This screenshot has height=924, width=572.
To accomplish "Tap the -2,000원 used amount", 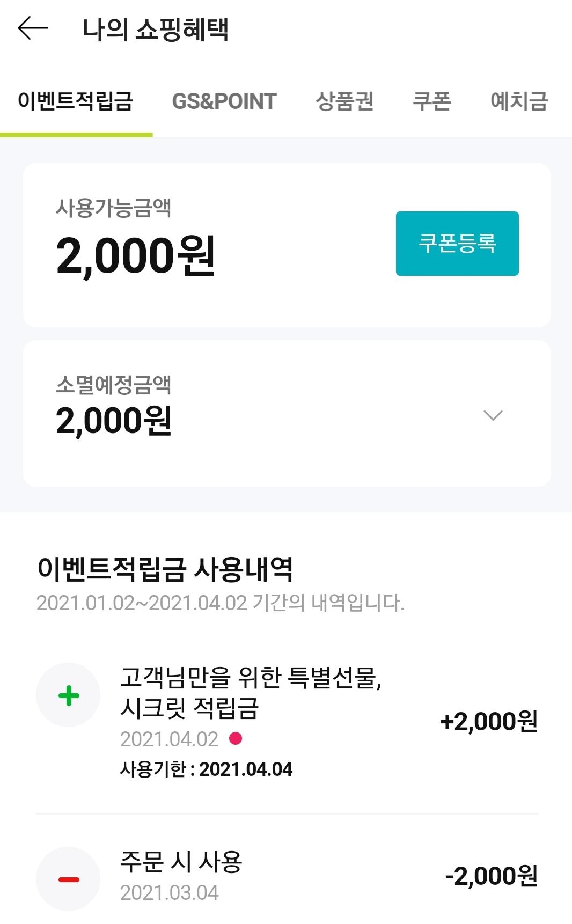I will 491,876.
